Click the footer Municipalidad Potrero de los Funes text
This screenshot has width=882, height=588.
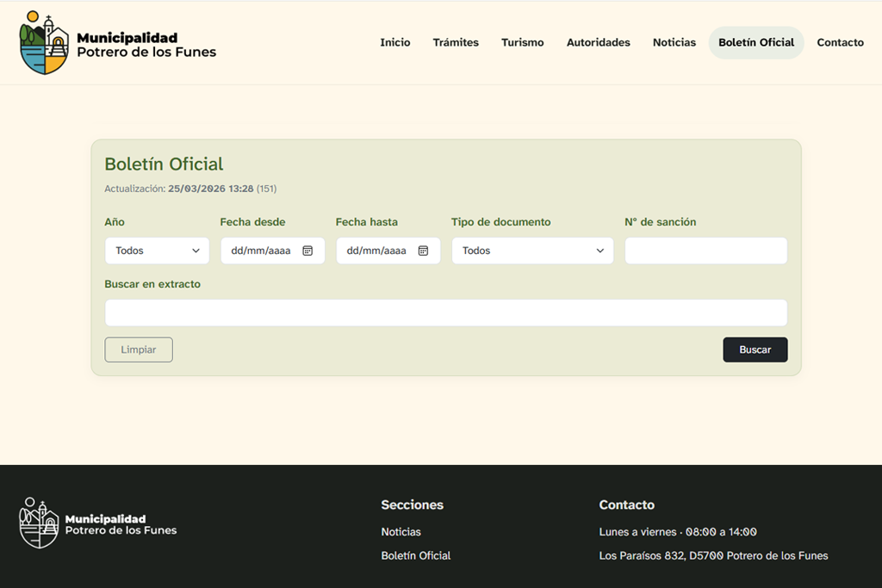click(121, 524)
